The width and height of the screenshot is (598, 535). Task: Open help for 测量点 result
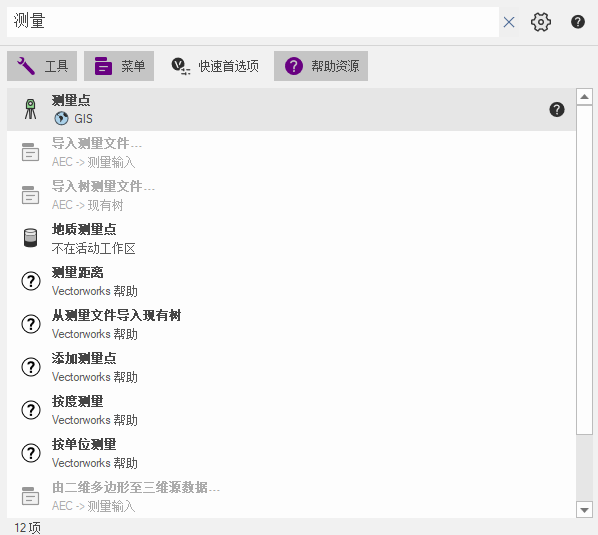click(556, 110)
